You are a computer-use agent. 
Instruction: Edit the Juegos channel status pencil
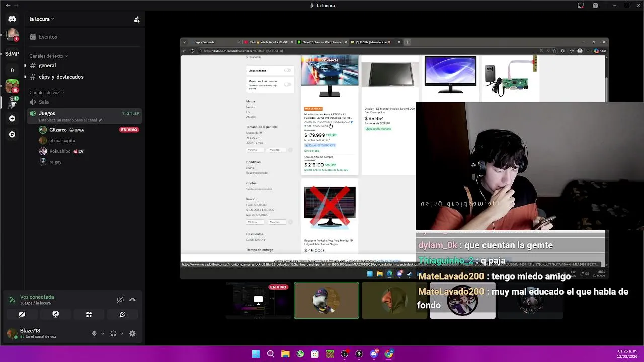click(100, 120)
